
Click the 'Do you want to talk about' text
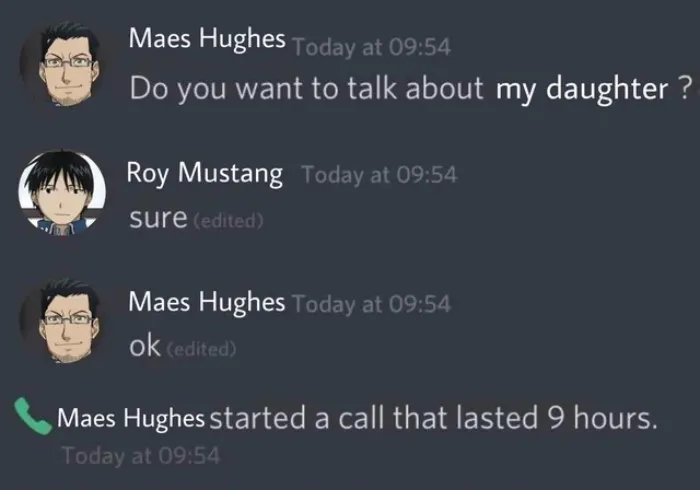pos(307,88)
